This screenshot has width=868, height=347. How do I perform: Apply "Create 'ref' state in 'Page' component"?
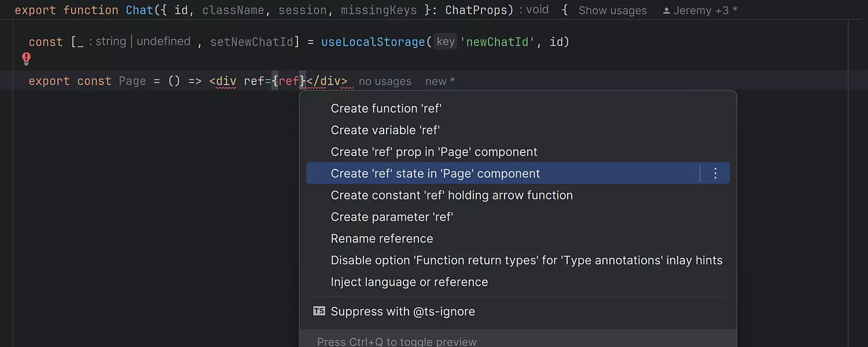(435, 173)
